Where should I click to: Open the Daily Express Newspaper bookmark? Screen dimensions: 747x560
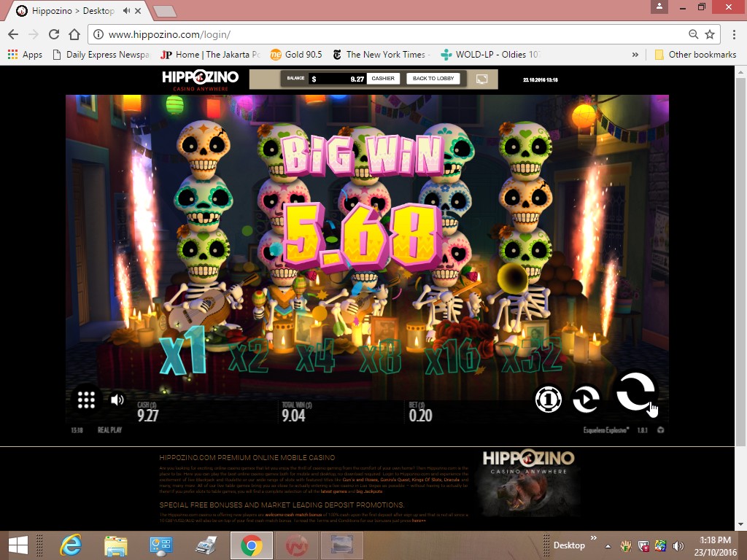click(101, 55)
